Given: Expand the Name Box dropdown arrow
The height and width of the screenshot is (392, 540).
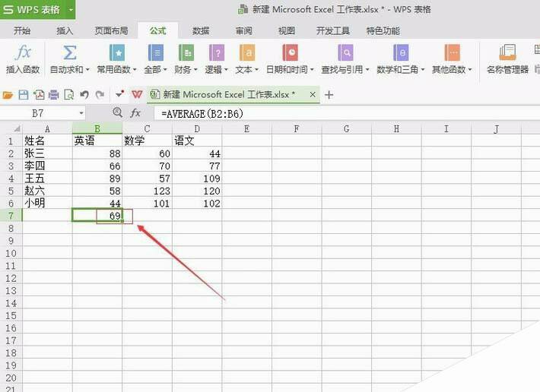Looking at the screenshot, I should pyautogui.click(x=81, y=113).
